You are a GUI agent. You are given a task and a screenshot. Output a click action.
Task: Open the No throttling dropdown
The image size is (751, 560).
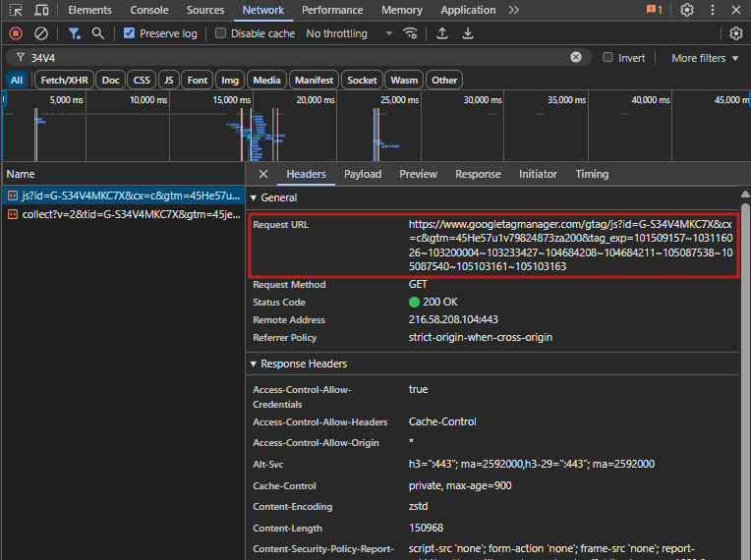[x=349, y=33]
